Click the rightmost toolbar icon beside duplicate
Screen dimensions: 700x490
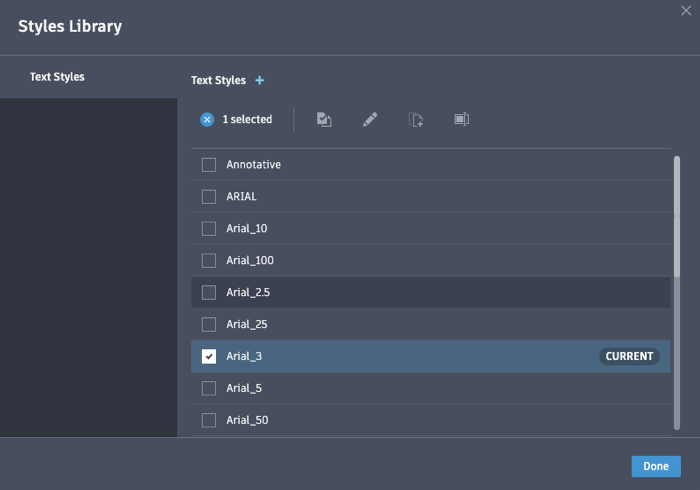(x=461, y=119)
